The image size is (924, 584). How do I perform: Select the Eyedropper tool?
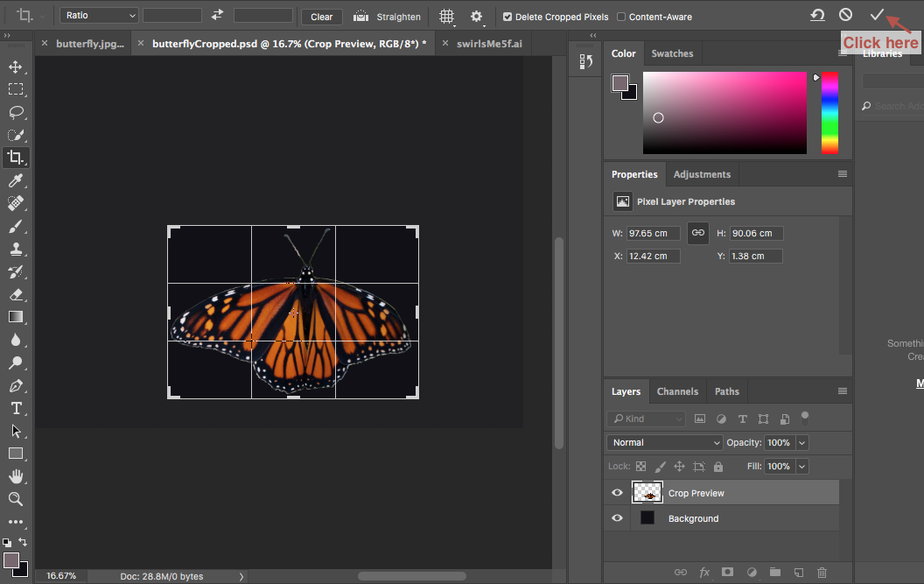coord(16,180)
